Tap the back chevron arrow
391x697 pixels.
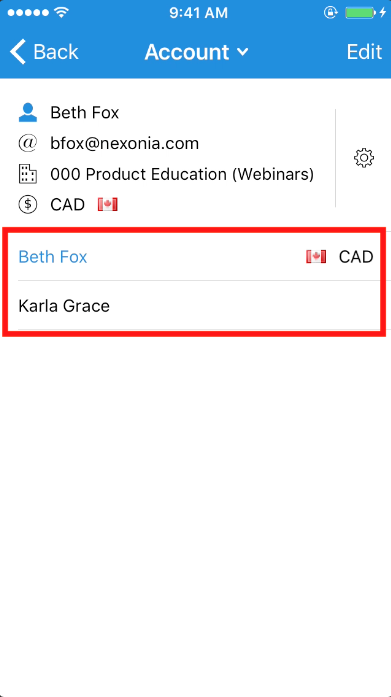[18, 52]
